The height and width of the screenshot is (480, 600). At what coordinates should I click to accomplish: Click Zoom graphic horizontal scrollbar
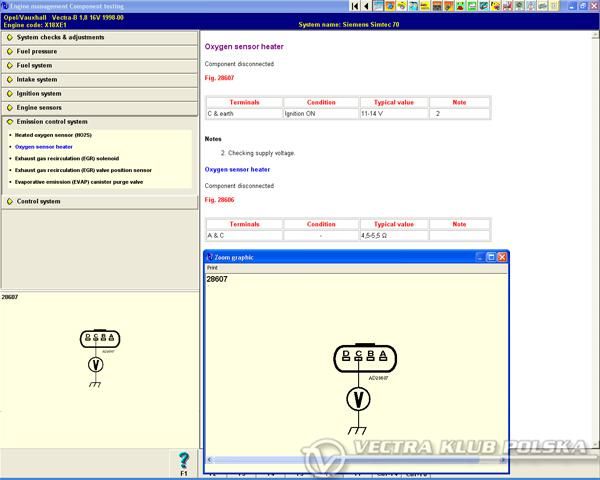point(356,460)
